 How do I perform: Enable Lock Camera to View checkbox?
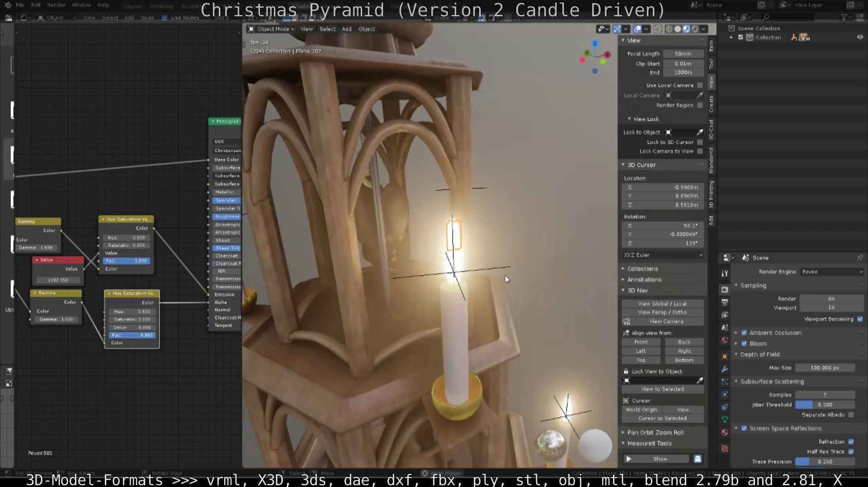tap(700, 151)
